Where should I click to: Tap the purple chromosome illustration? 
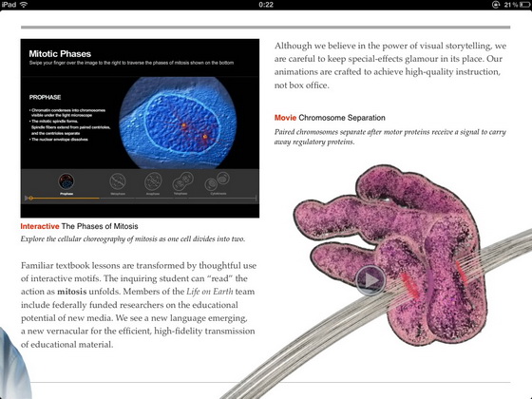[390, 255]
